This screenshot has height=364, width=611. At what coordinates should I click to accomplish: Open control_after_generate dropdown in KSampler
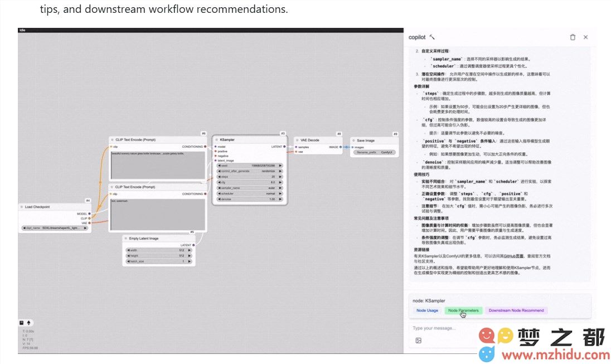tap(250, 171)
